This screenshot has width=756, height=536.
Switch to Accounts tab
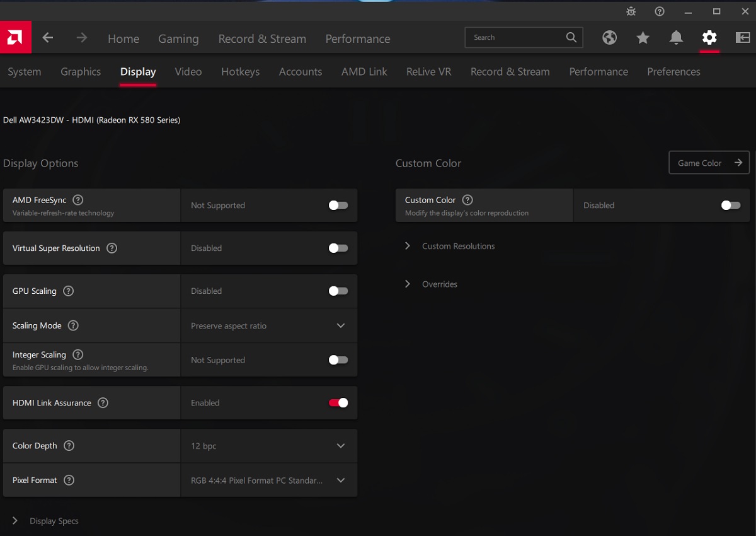coord(301,71)
